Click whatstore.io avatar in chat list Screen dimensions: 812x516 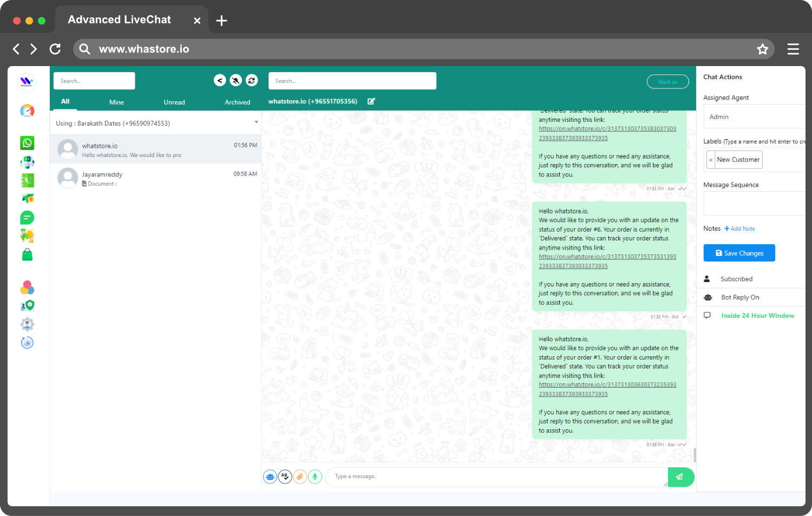[68, 149]
